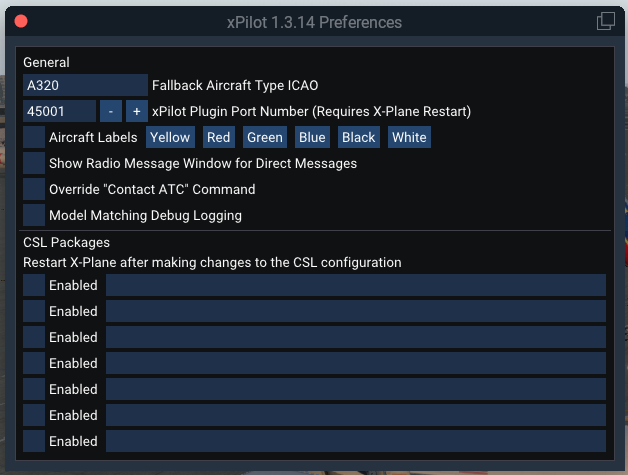
Task: Enable Model Matching Debug Logging checkbox
Action: click(x=34, y=215)
